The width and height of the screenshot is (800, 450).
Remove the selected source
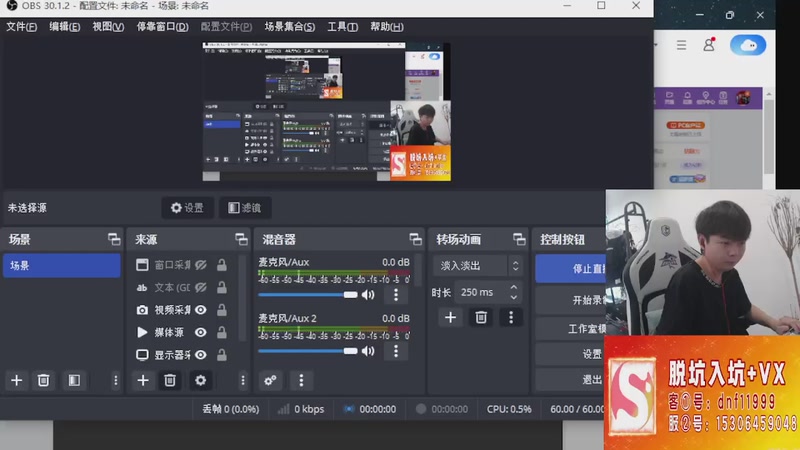point(170,380)
